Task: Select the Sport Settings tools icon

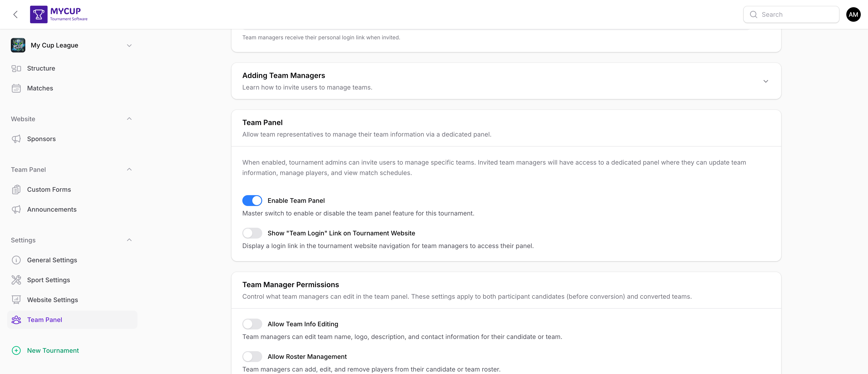Action: point(17,280)
